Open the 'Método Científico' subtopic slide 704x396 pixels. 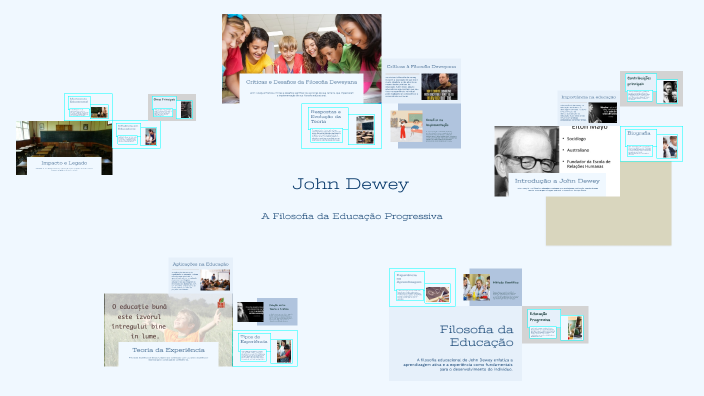(x=492, y=287)
